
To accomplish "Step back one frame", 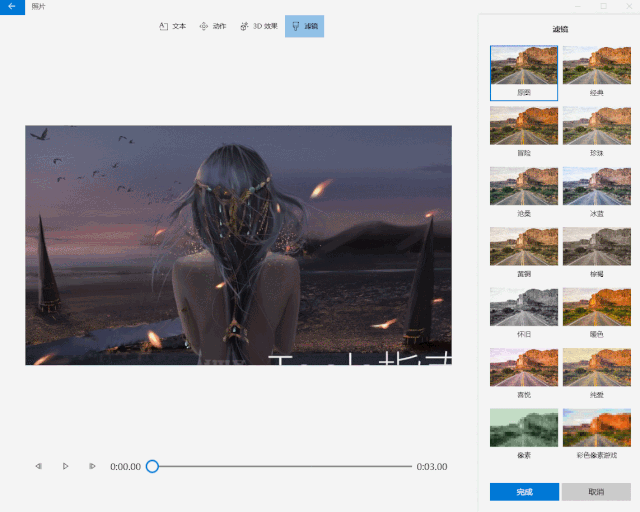I will point(39,466).
